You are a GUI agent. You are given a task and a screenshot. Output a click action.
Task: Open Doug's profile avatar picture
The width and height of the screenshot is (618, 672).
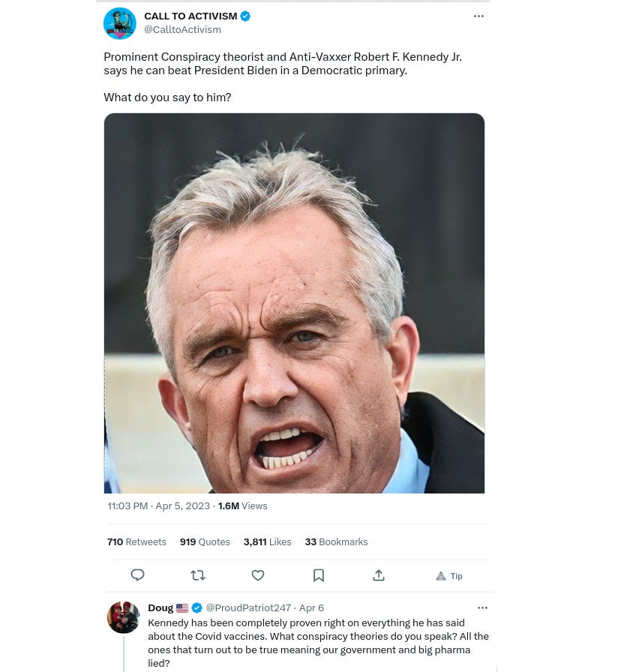pos(124,617)
